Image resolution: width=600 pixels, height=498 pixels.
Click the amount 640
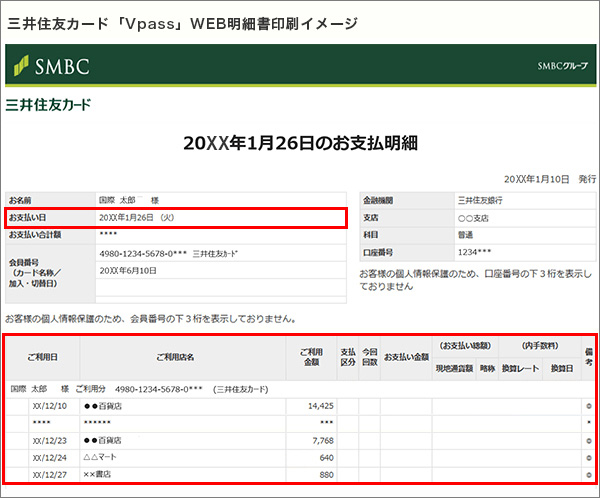326,458
